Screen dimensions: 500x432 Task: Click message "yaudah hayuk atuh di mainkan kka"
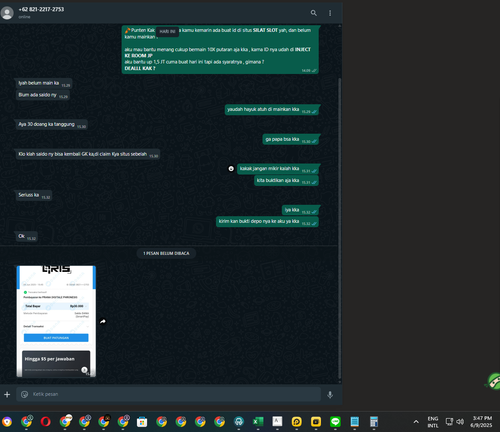[x=272, y=110]
